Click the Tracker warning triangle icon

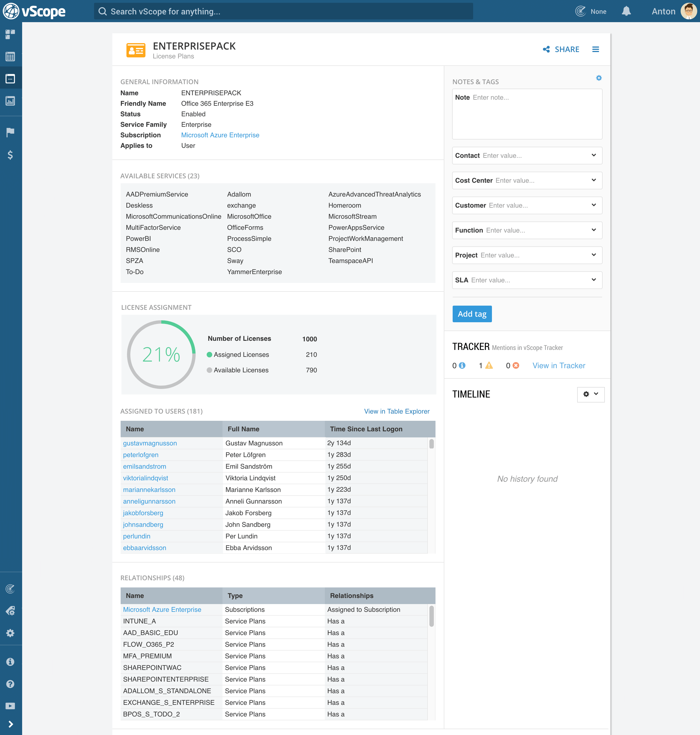[489, 365]
